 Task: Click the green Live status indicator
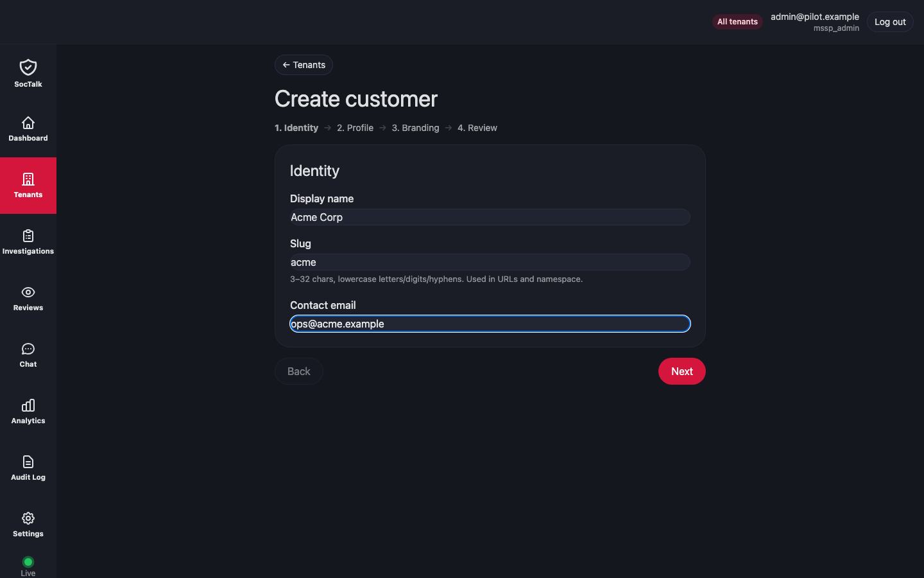click(28, 562)
